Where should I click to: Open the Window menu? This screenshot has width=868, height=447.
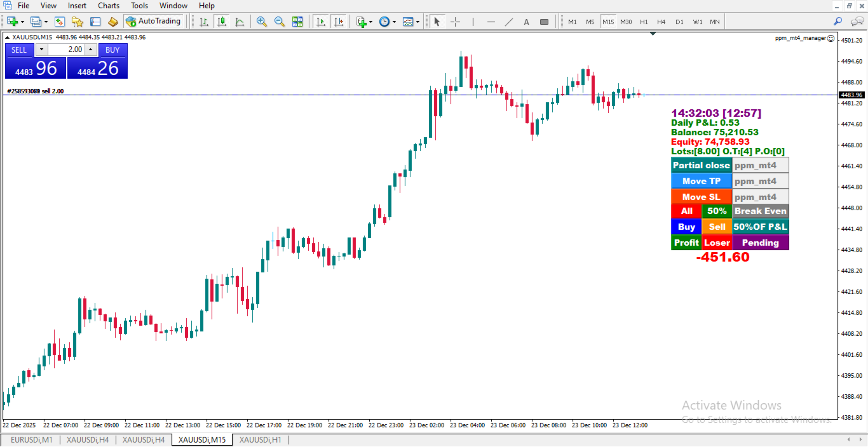click(x=173, y=6)
